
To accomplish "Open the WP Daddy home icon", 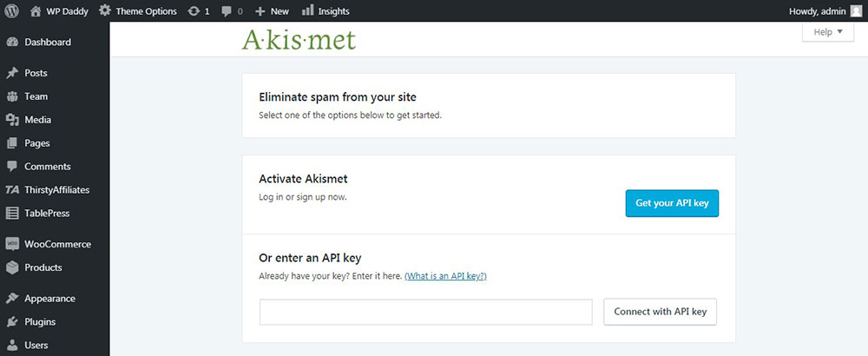I will [x=36, y=11].
